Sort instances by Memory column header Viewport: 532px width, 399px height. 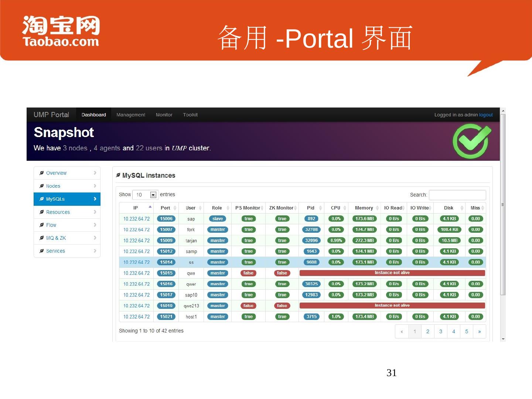tap(364, 208)
